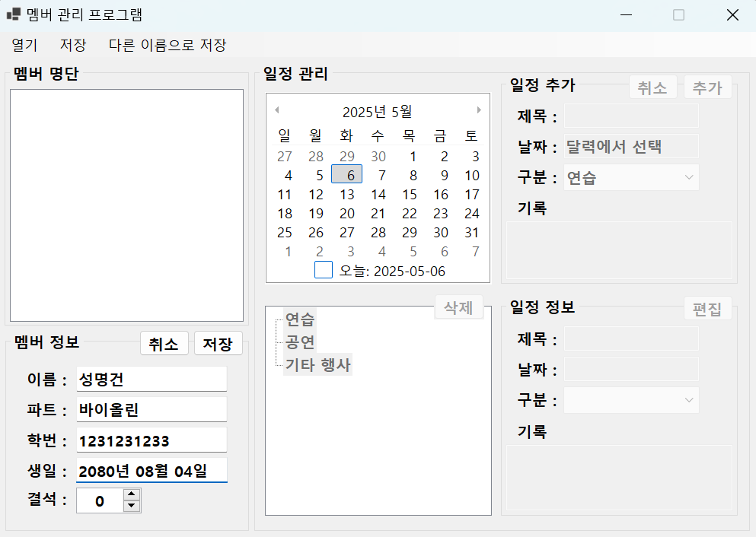The height and width of the screenshot is (537, 756).
Task: Minimize the 멤버 관리 프로그램 window
Action: 627,15
